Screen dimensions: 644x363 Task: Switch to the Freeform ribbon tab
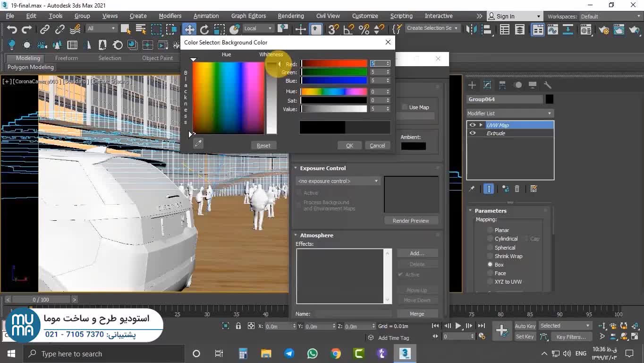click(x=66, y=58)
